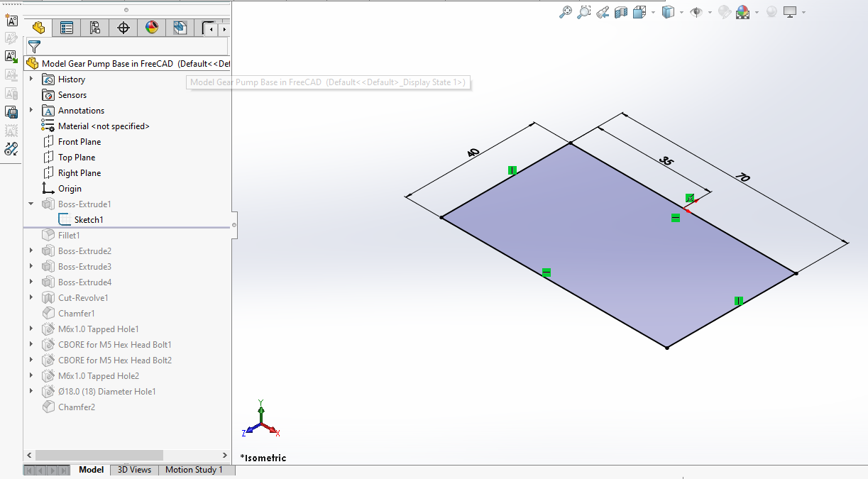The image size is (868, 479).
Task: Select Sketch1 in the feature tree
Action: pos(88,220)
